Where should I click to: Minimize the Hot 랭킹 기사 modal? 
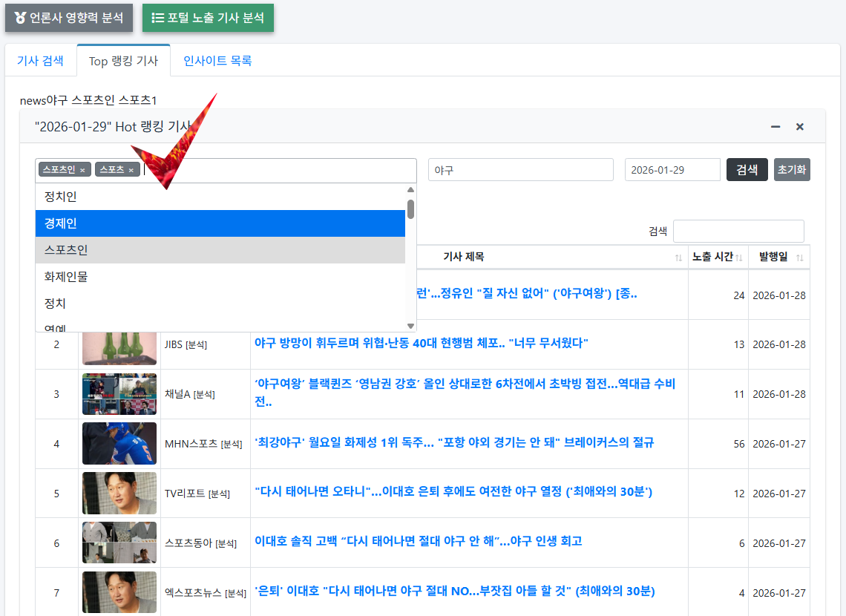[775, 127]
